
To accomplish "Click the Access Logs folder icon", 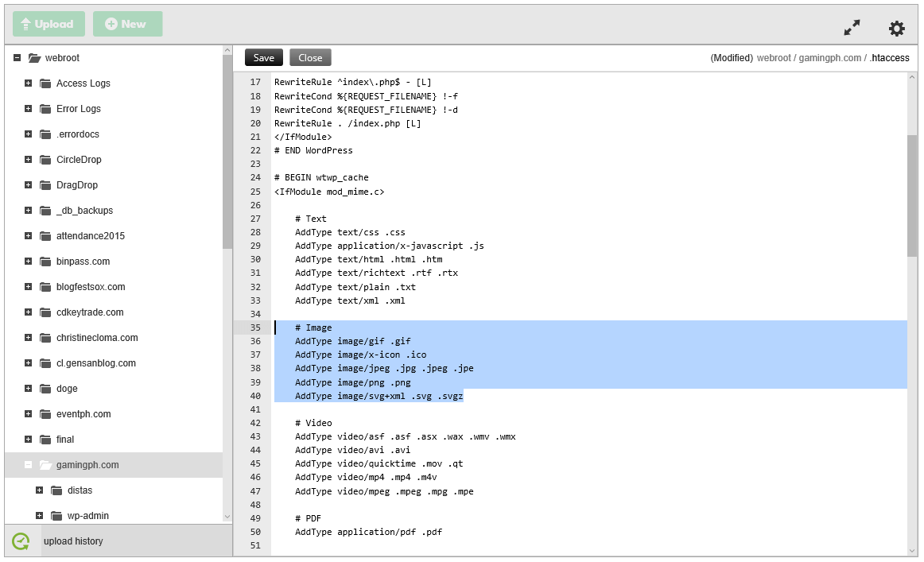I will pyautogui.click(x=45, y=83).
